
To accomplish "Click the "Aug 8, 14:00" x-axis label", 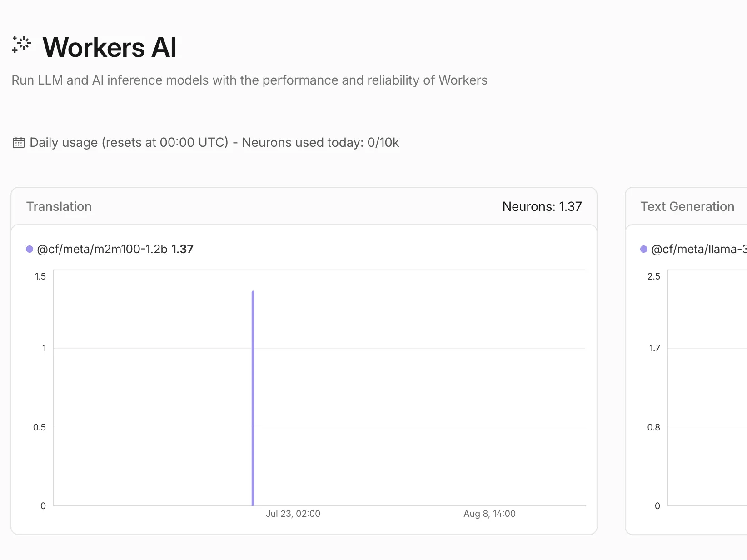I will pyautogui.click(x=489, y=514).
